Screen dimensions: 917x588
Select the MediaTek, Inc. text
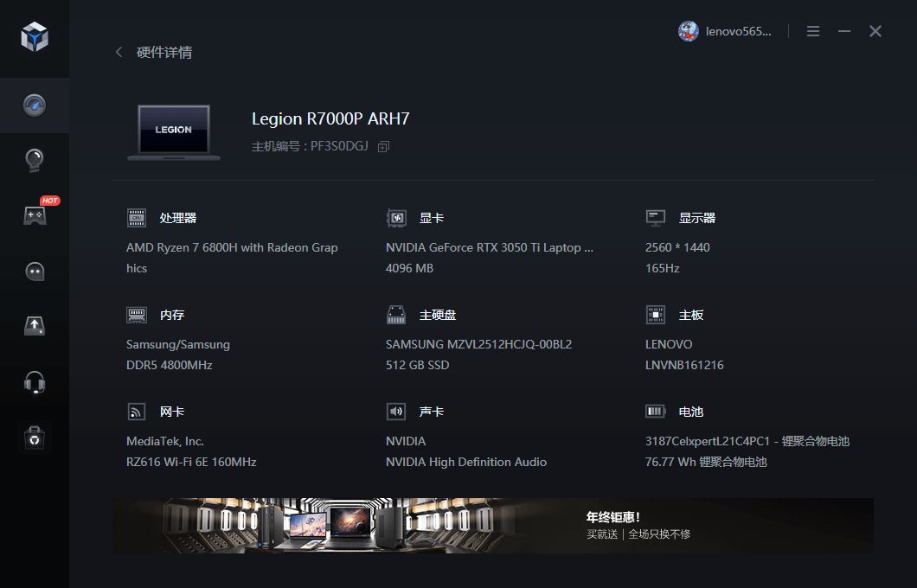(x=165, y=441)
